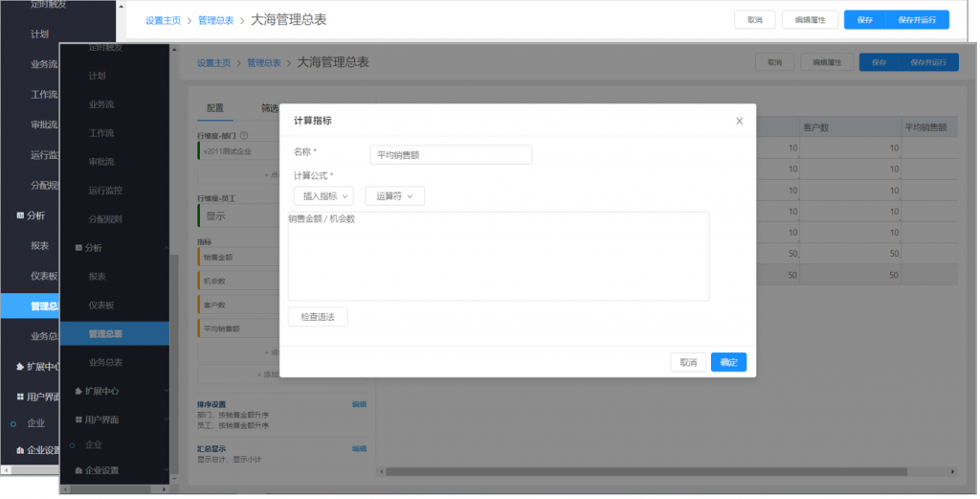Click the 用户界面 grid icon in sidebar
Screen dimensions: 980x499
click(78, 420)
